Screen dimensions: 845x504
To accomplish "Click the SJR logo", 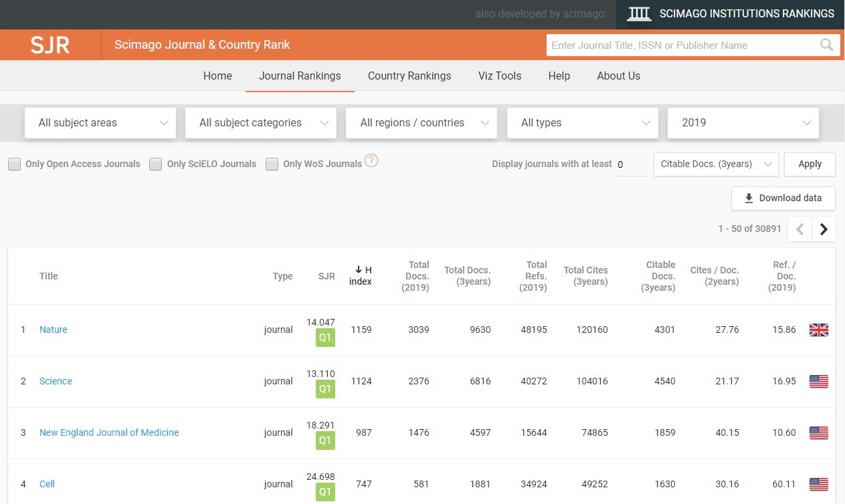I will point(50,45).
